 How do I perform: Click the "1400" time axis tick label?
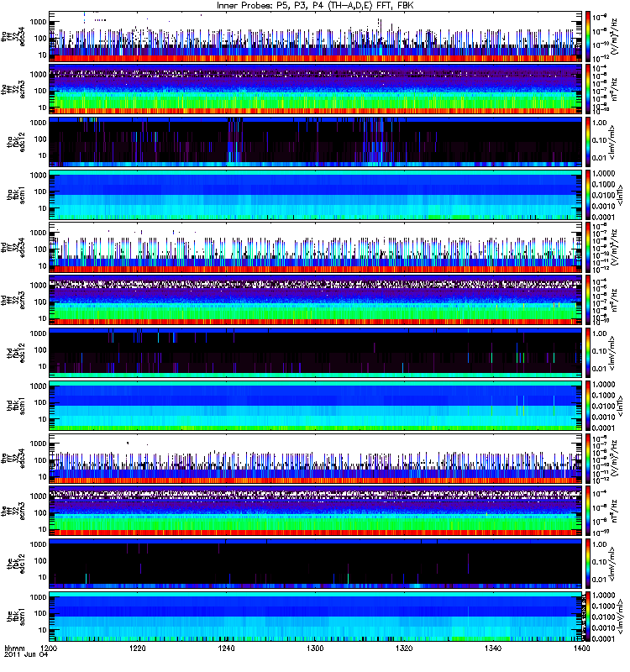[x=581, y=648]
